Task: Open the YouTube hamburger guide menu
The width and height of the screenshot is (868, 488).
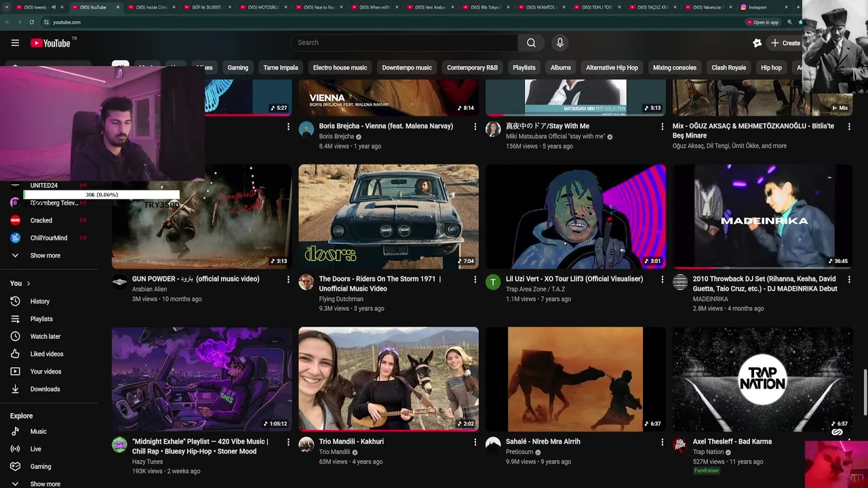Action: [x=15, y=43]
